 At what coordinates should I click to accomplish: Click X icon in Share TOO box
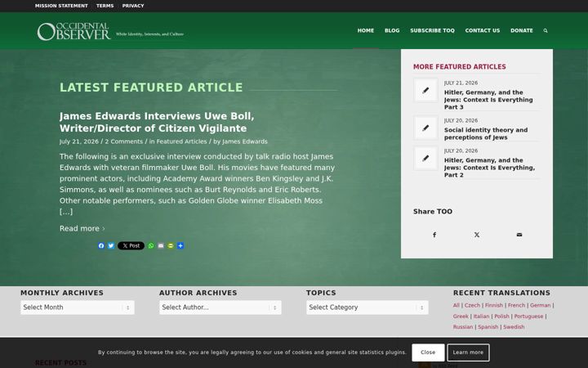tap(477, 235)
